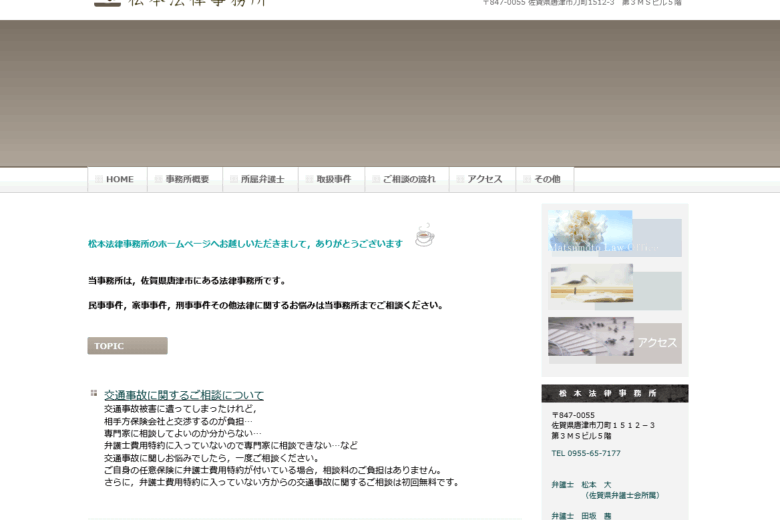The image size is (780, 520).
Task: Click the sidebar banner with bird and book
Action: click(x=614, y=286)
